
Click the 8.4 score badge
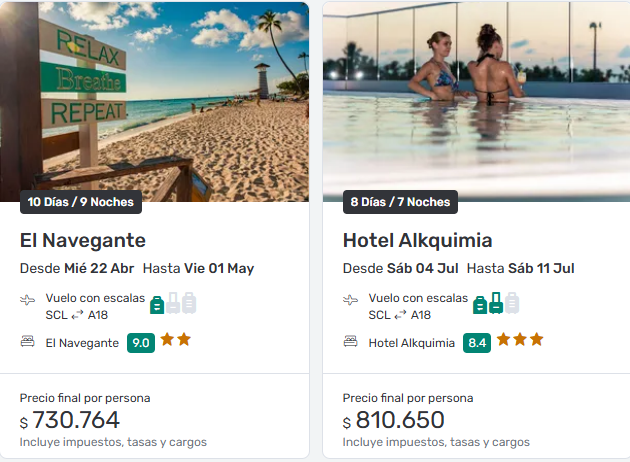pyautogui.click(x=477, y=343)
